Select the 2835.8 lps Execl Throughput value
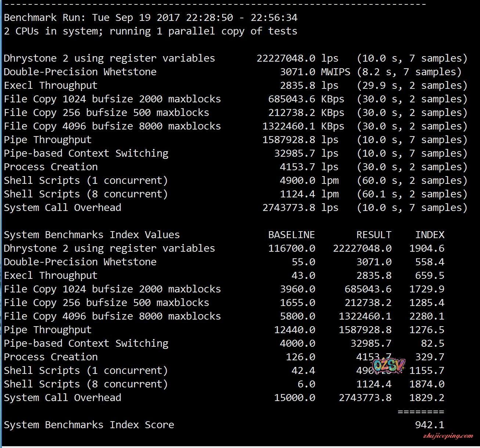Screen dimensions: 480x448 coord(297,85)
